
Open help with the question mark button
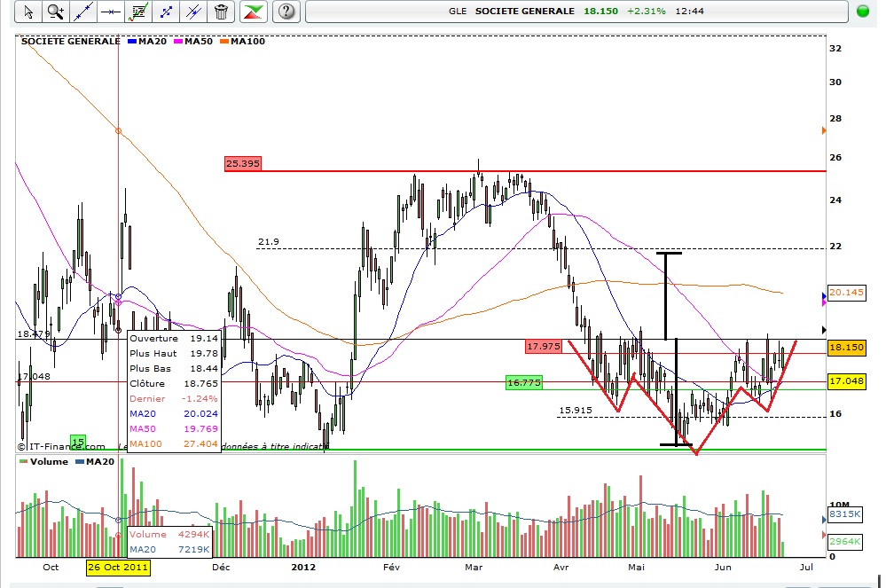(286, 12)
